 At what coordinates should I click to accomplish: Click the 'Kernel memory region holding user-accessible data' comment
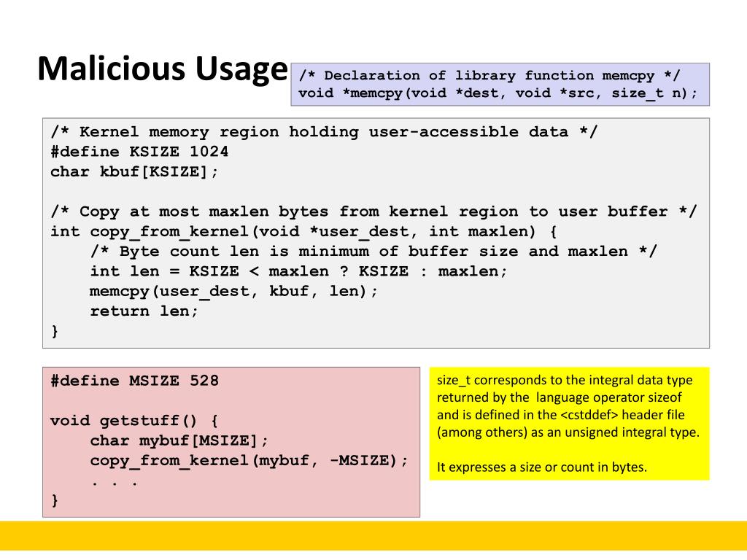324,132
